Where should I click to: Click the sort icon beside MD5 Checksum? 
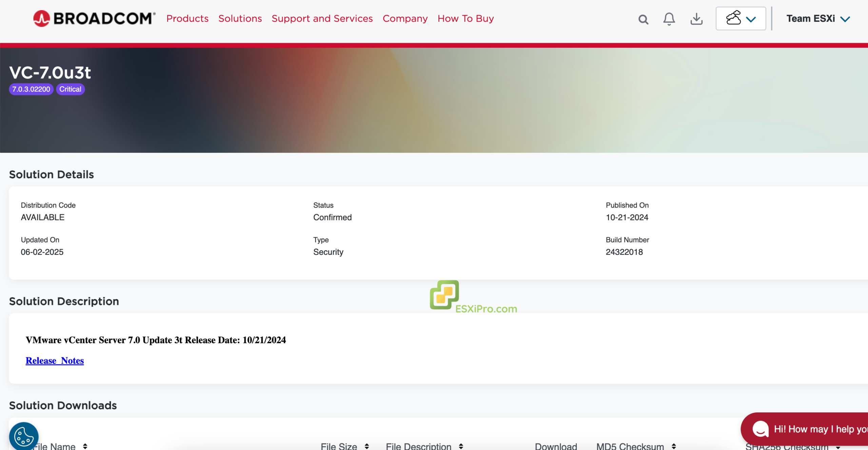pos(673,446)
